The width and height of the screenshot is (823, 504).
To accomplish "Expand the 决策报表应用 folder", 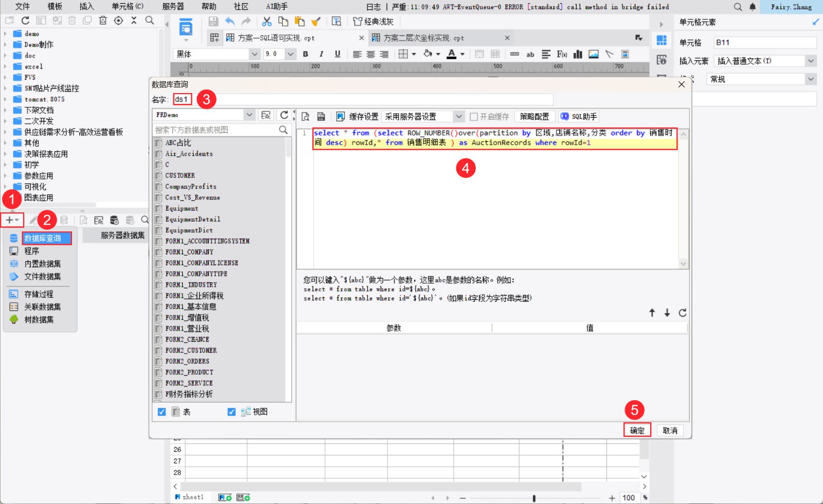I will [5, 154].
